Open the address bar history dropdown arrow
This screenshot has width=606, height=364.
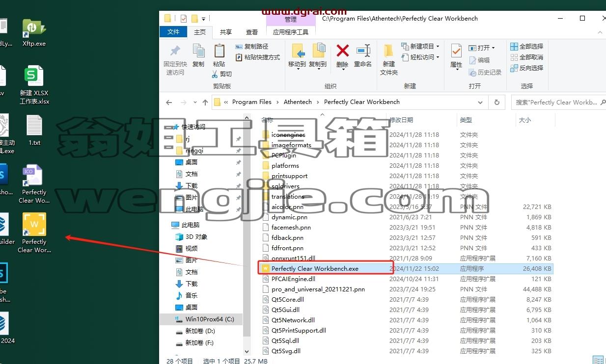tap(480, 102)
